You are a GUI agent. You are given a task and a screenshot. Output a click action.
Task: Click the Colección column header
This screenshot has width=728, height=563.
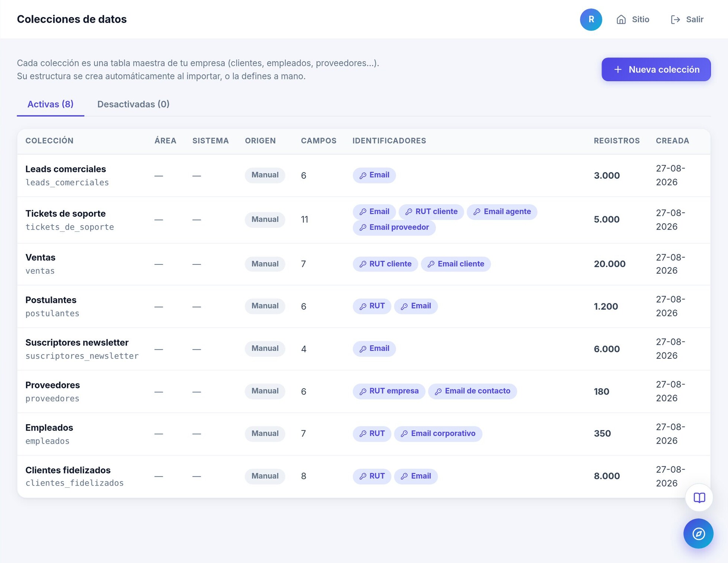click(49, 141)
